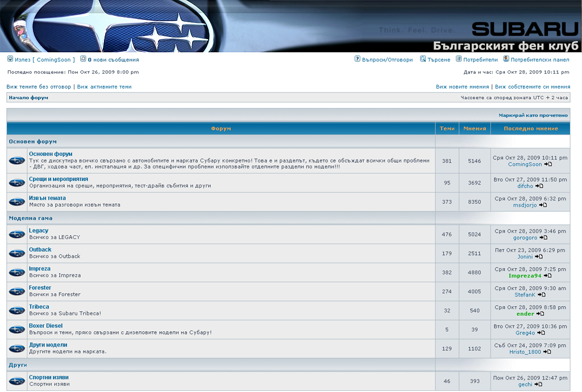Viewport: 582px width, 392px height.
Task: Go to latest post icon next to msdjorjo
Action: [543, 205]
